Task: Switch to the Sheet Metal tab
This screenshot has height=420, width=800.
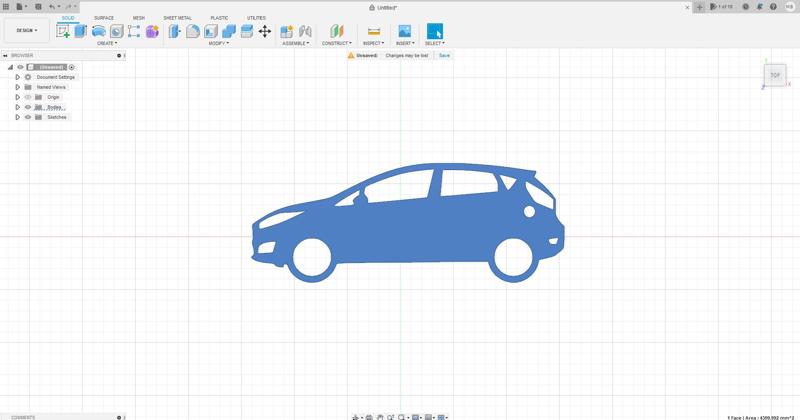Action: point(178,18)
